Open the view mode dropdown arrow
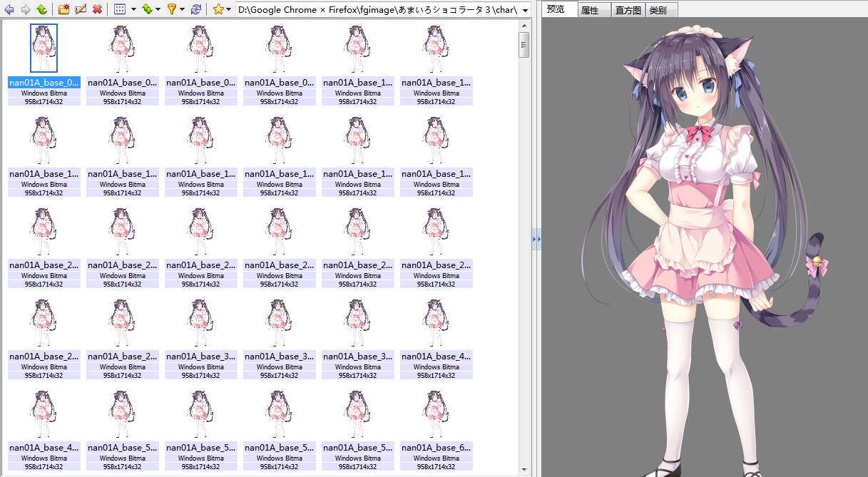This screenshot has height=477, width=868. 133,10
